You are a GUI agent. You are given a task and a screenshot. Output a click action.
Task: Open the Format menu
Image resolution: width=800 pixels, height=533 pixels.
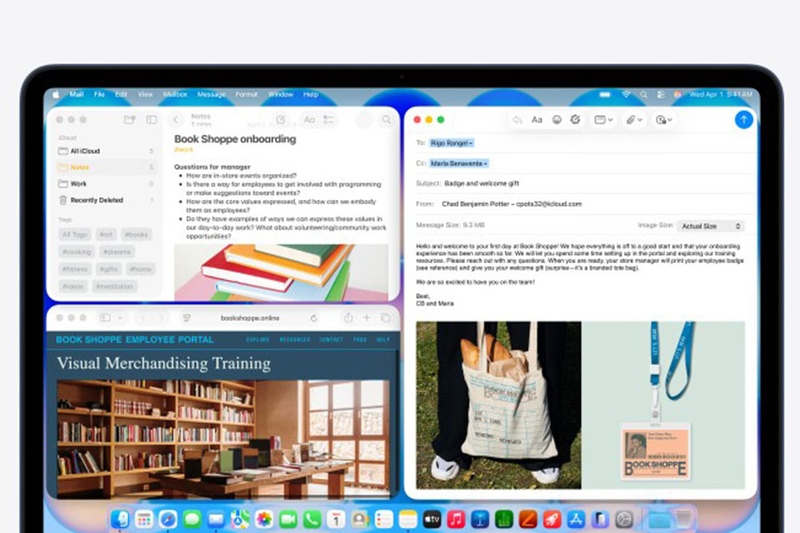point(246,94)
